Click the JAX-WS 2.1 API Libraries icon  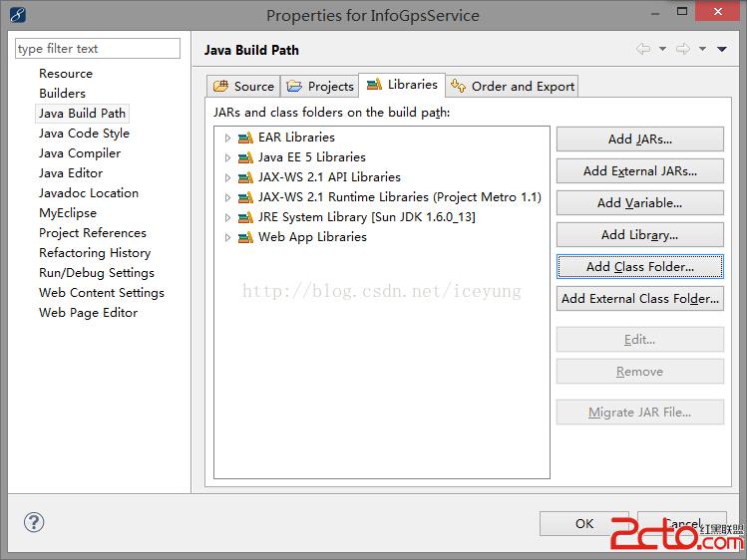[245, 178]
